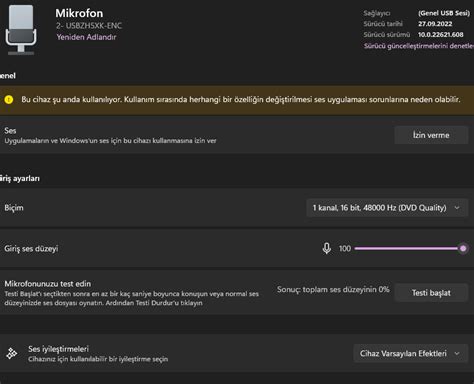Viewport: 474px width, 384px height.
Task: Click the Mikrofonunuzu test edin heading
Action: point(48,284)
